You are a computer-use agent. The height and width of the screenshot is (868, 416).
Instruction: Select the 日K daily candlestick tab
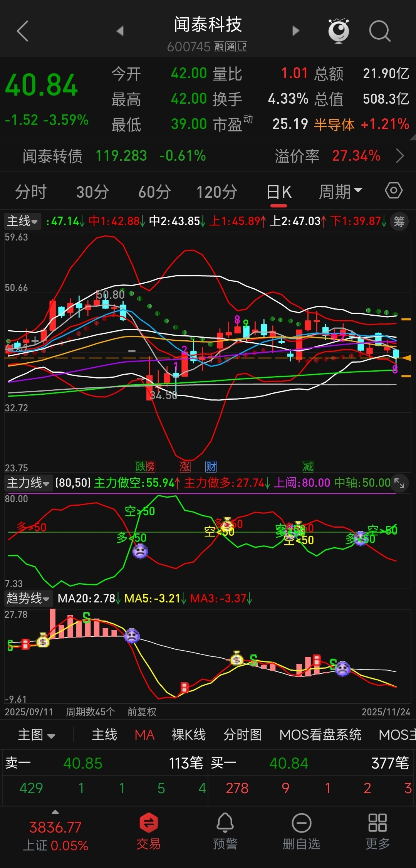click(x=279, y=192)
